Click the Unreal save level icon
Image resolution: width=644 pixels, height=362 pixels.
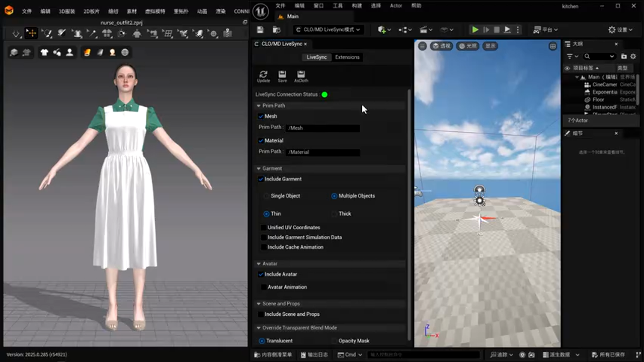click(x=260, y=30)
